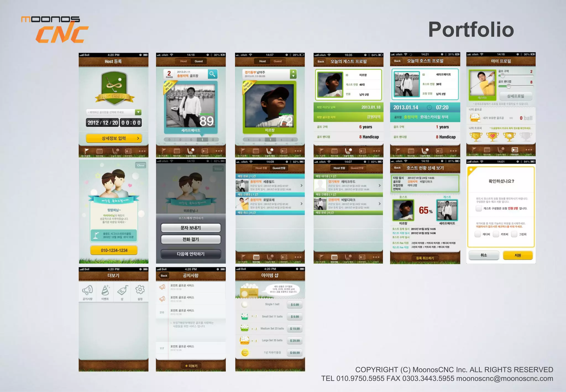Switch to the Guest현황 tab on the 레이크우드 screen
The width and height of the screenshot is (566, 392).
[x=357, y=168]
